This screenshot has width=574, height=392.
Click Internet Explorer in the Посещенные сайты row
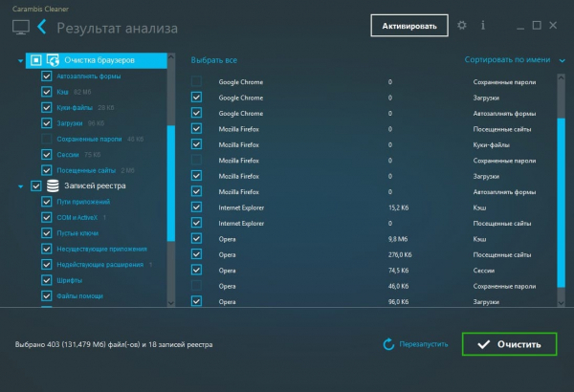click(x=241, y=224)
